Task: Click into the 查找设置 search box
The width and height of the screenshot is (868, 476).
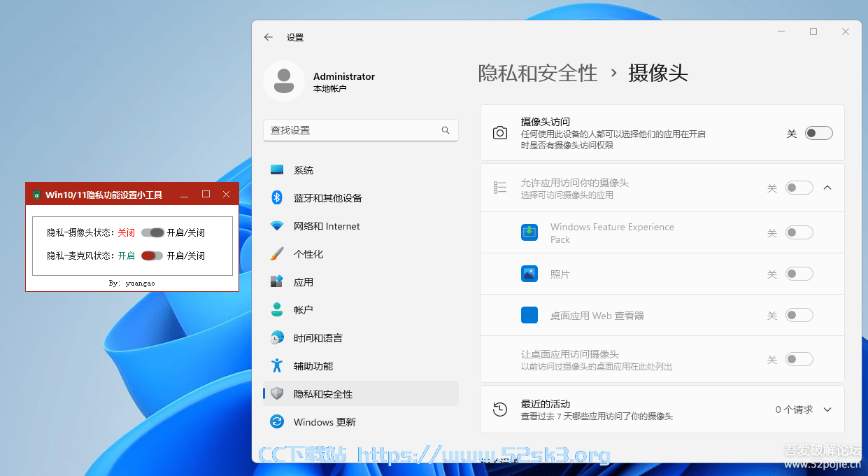Action: [x=360, y=130]
